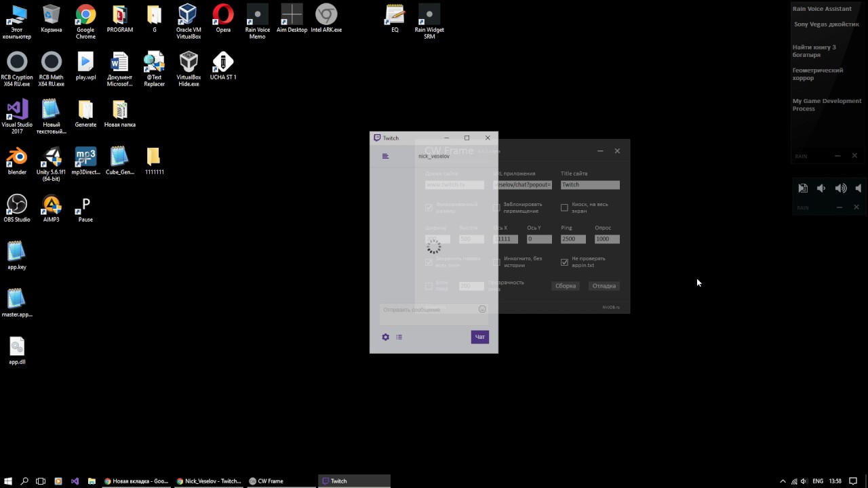Open Rain Voice Memo desktop icon
The width and height of the screenshot is (868, 488).
click(x=258, y=22)
